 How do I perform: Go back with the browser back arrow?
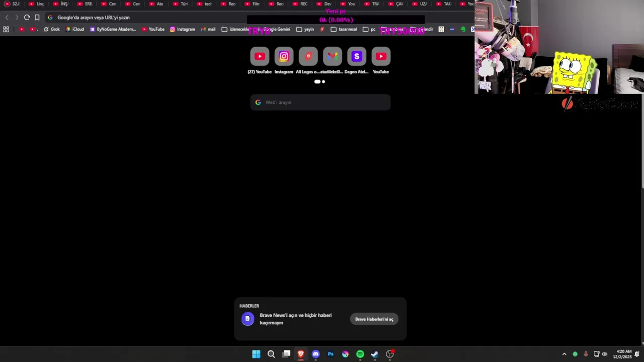[7, 17]
